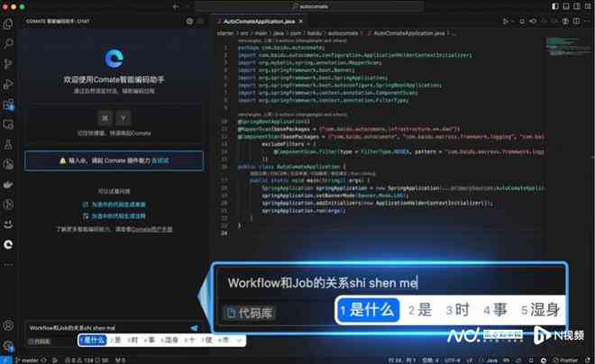Open the Manage settings gear
Image resolution: width=595 pixels, height=364 pixels.
point(8,345)
